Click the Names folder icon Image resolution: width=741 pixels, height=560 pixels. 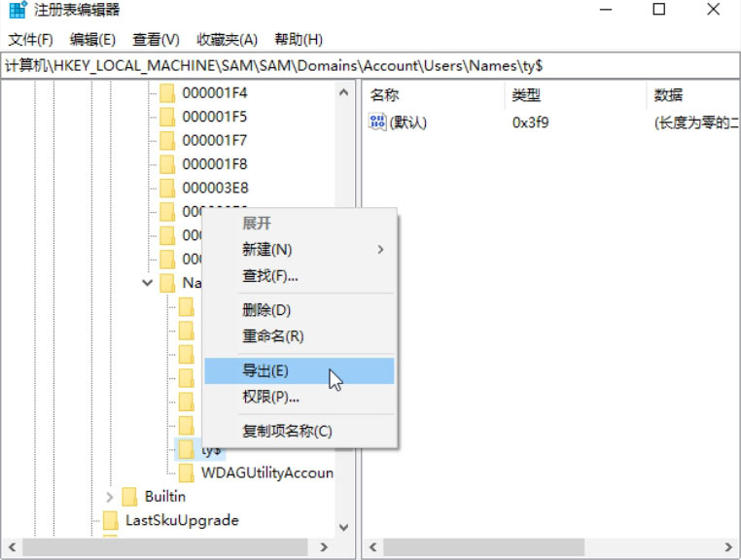tap(167, 283)
